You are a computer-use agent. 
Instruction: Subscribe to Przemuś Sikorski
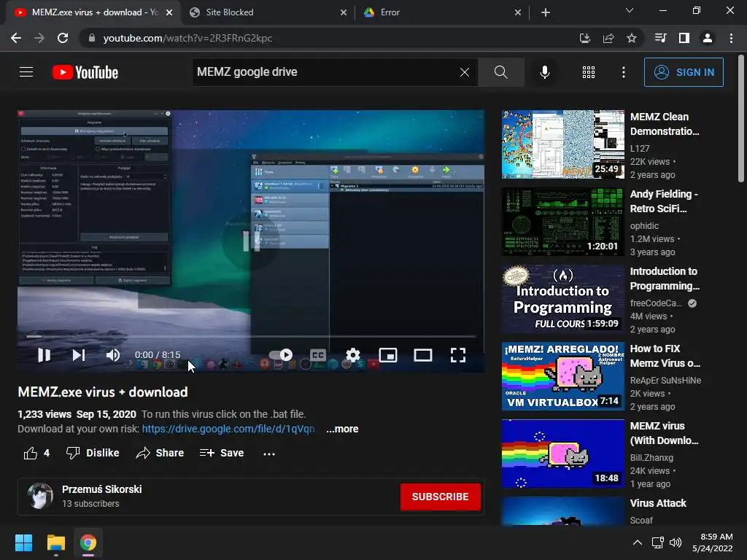(x=440, y=497)
